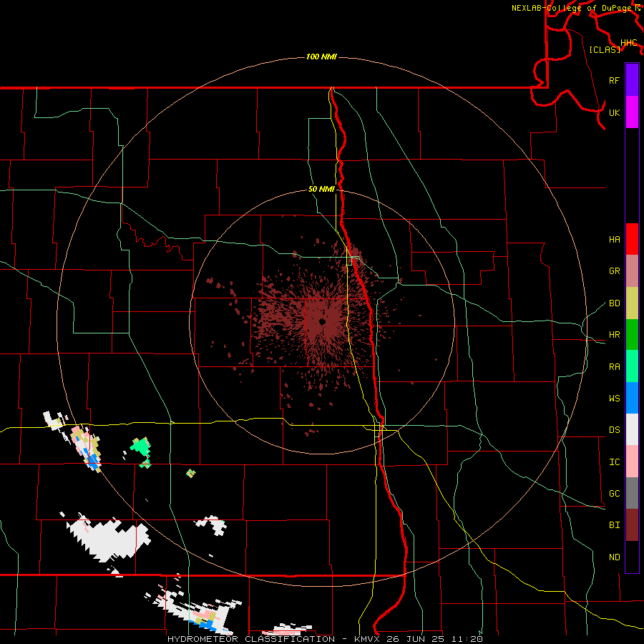Screen dimensions: 644x644
Task: Click the GR legend label
Action: (614, 271)
